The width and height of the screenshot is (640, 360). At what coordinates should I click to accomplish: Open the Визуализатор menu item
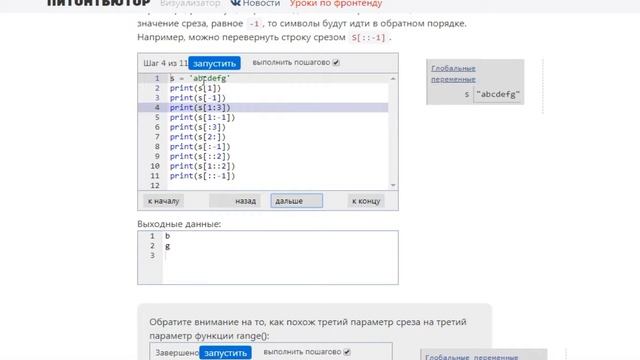190,3
